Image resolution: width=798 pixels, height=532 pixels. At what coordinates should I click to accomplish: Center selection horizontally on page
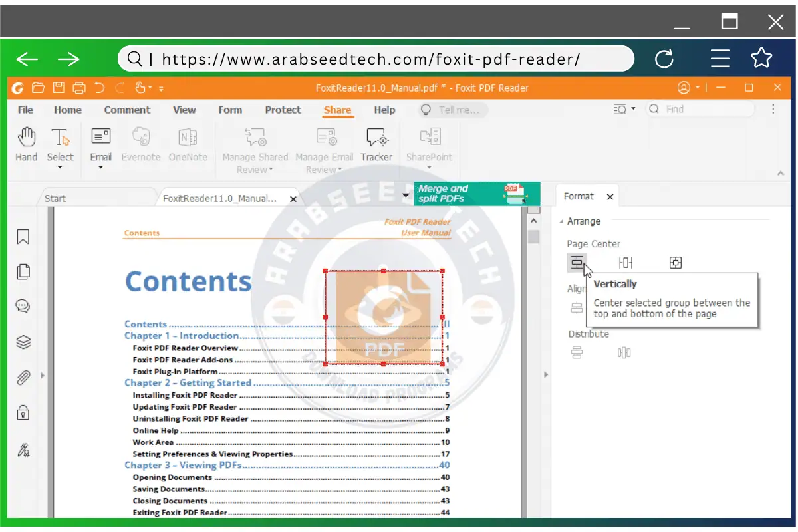(626, 263)
